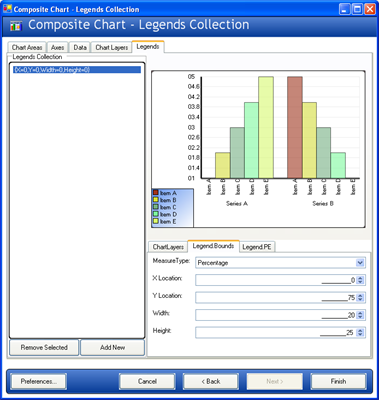Click the Item E legend text
Image resolution: width=379 pixels, height=400 pixels.
click(168, 221)
